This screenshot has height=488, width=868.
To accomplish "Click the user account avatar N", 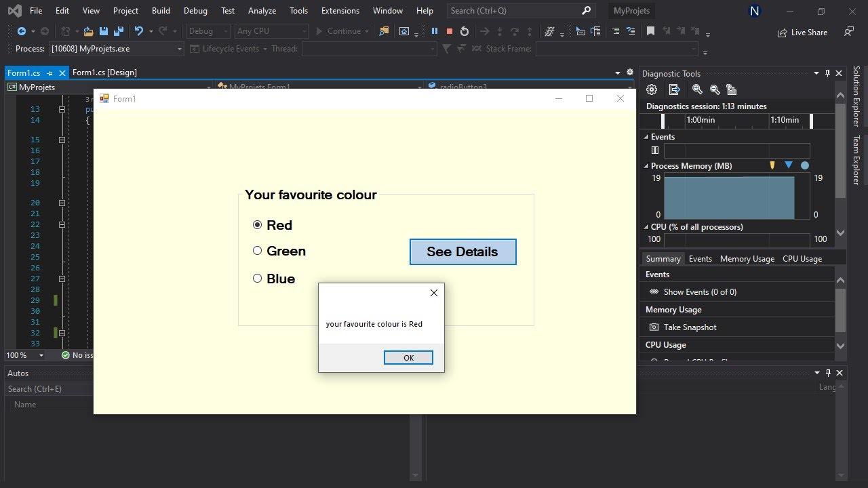I will [755, 11].
